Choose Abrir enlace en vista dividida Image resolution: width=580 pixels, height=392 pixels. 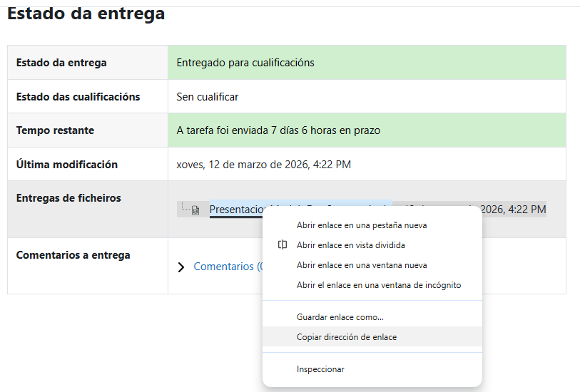[372, 245]
